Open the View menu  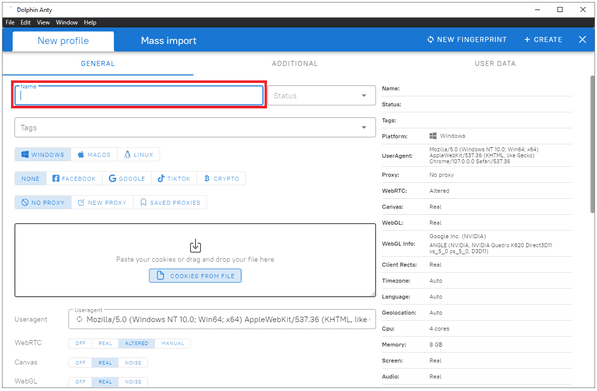point(43,22)
